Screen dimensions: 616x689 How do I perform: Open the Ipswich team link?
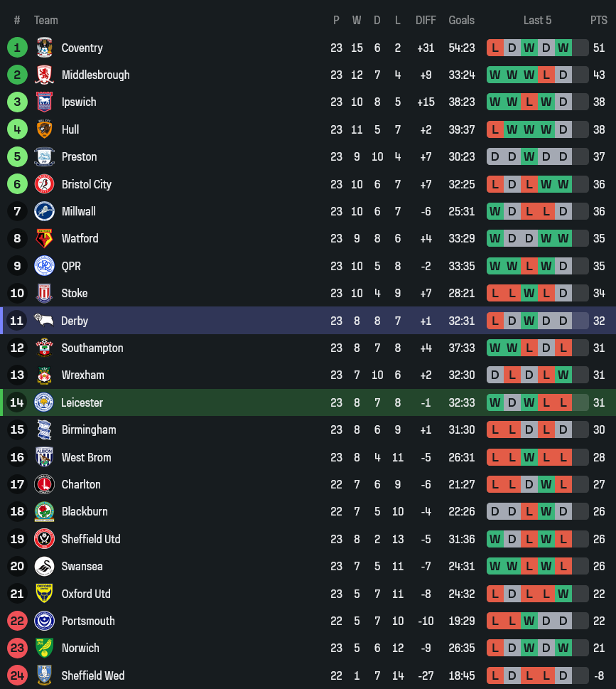(x=79, y=102)
